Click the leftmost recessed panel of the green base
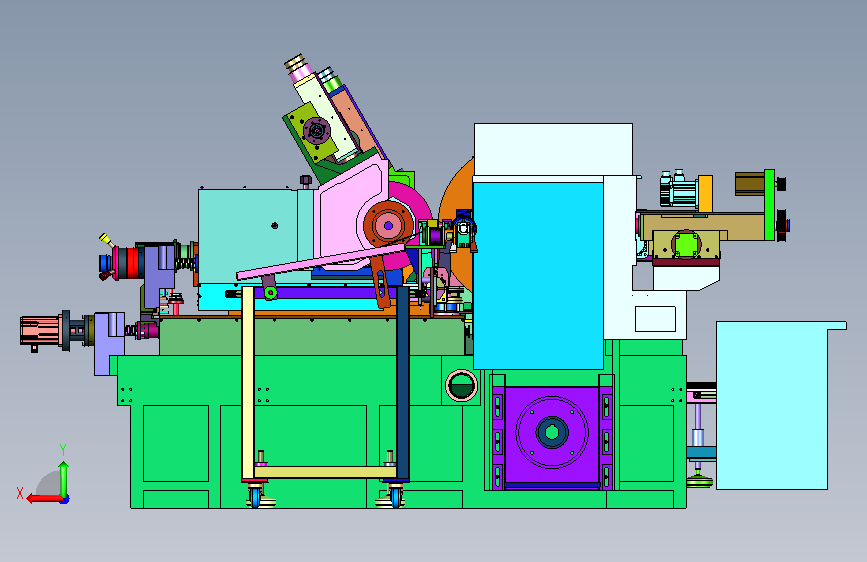Viewport: 867px width, 562px height. pyautogui.click(x=176, y=444)
